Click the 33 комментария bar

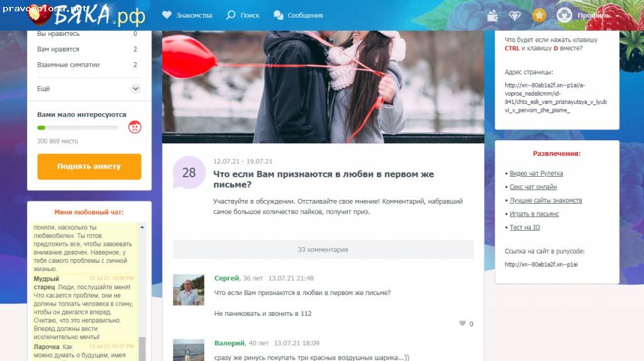(x=323, y=250)
